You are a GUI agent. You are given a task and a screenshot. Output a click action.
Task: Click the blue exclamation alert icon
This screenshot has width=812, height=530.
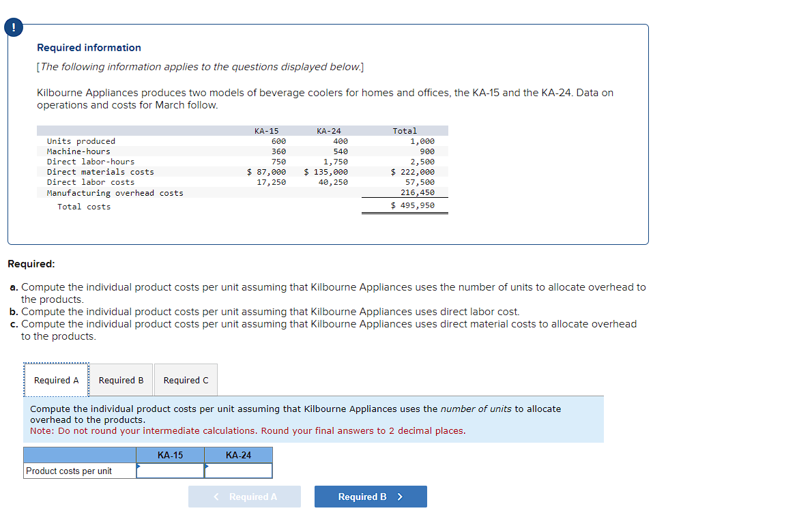(14, 27)
